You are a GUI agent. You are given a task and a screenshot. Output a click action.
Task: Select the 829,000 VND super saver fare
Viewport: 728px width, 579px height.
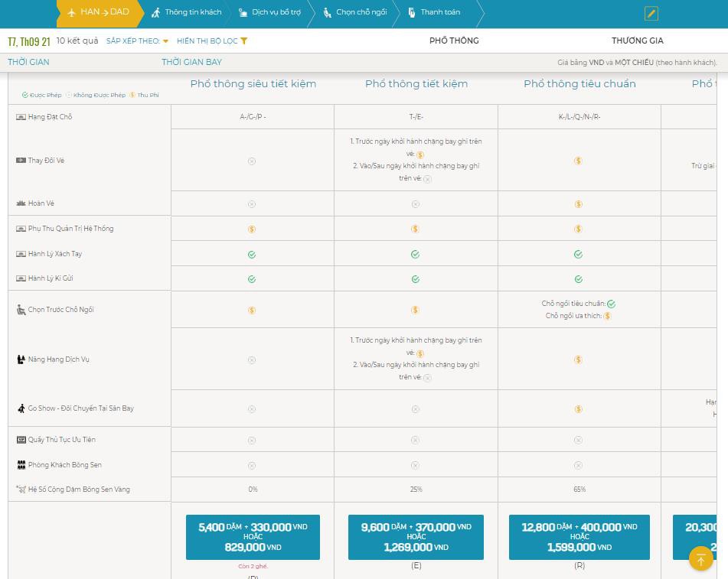click(x=253, y=537)
